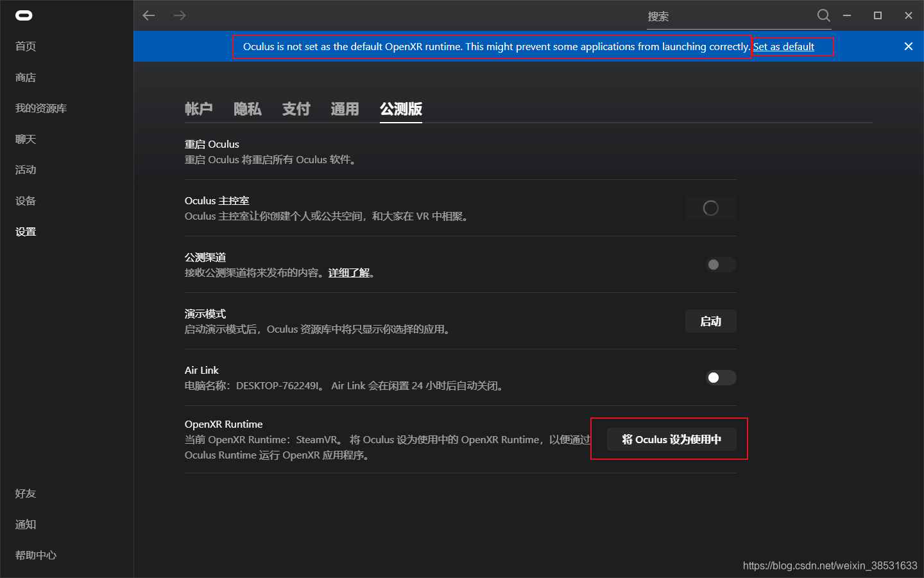Open 通知 in the sidebar
924x578 pixels.
point(26,524)
